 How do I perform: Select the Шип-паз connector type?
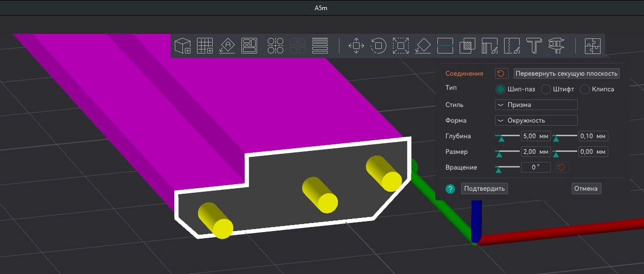501,89
